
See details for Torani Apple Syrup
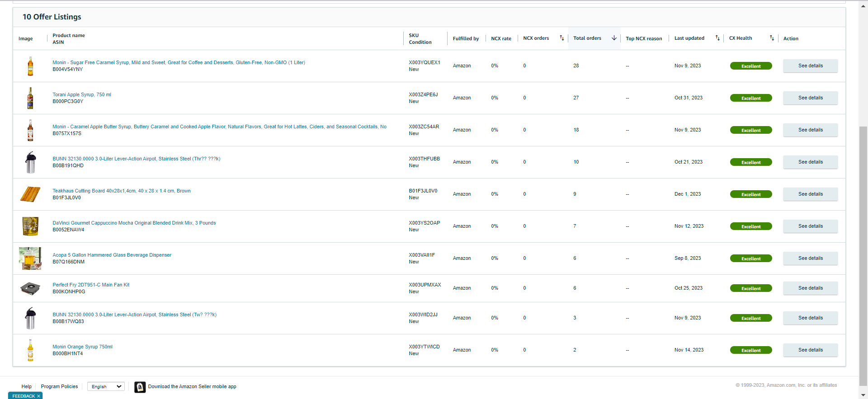pos(811,98)
